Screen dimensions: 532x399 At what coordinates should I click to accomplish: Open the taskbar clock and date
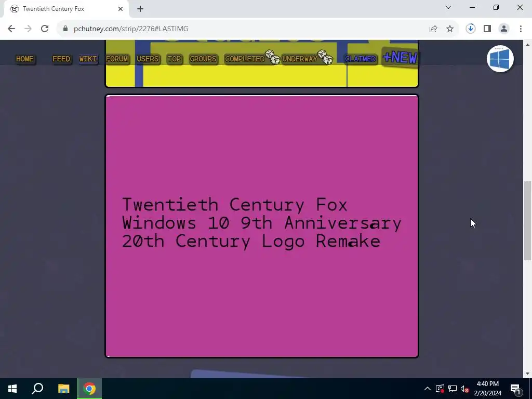click(487, 389)
